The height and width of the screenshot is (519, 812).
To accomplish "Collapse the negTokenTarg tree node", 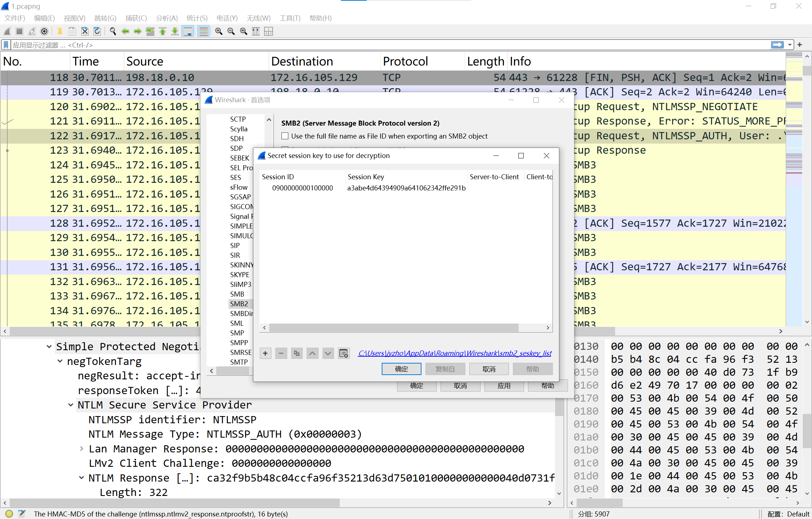I will click(60, 361).
